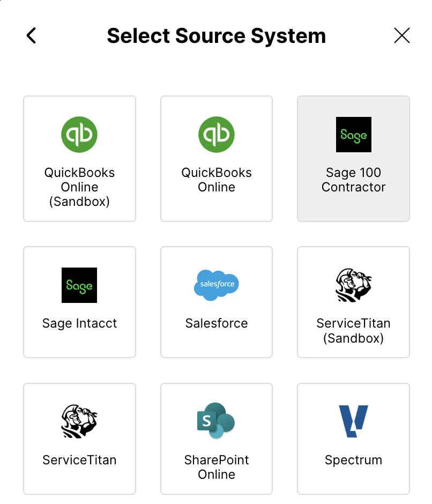Go back using the left chevron arrow
The width and height of the screenshot is (432, 504).
point(32,36)
